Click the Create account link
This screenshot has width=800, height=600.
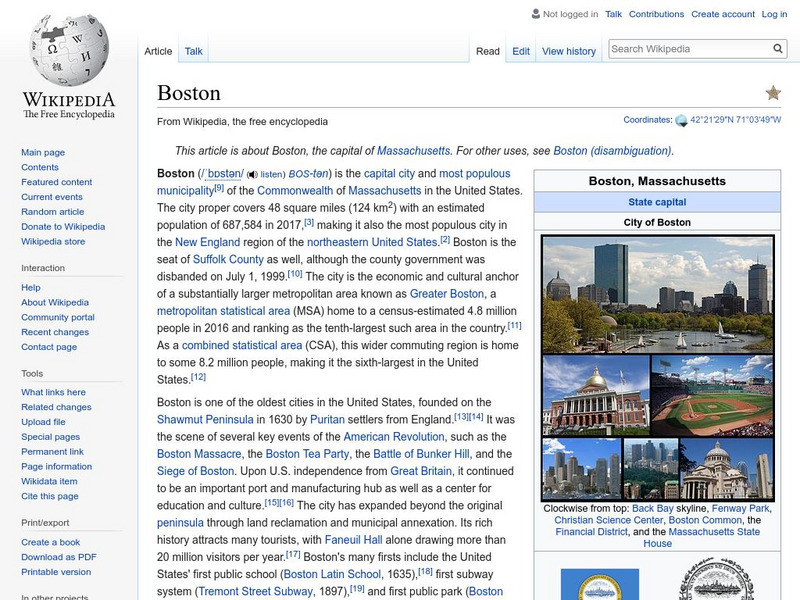click(x=723, y=15)
